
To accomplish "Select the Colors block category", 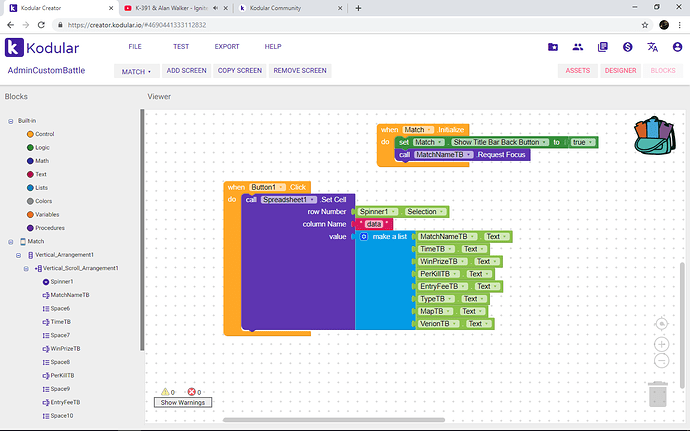I will click(x=44, y=201).
